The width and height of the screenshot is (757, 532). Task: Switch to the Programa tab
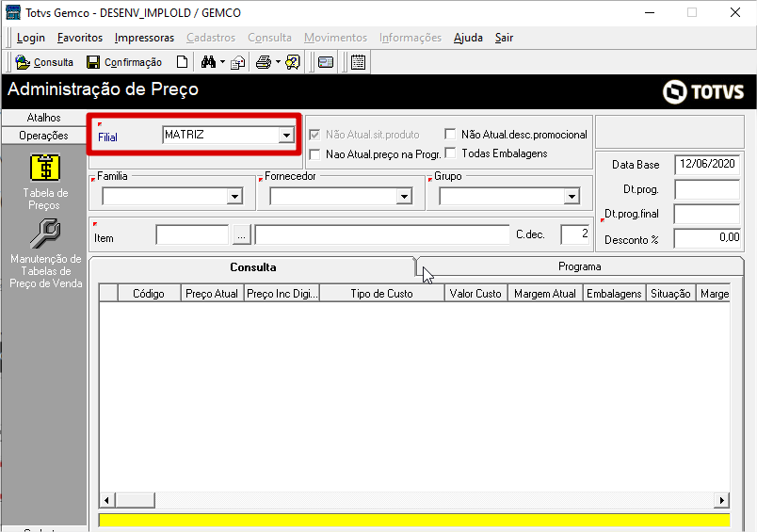(580, 266)
